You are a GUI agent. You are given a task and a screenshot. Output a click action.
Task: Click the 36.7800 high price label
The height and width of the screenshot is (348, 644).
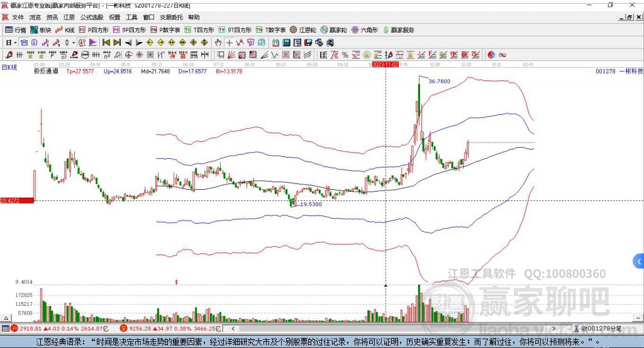pyautogui.click(x=440, y=81)
